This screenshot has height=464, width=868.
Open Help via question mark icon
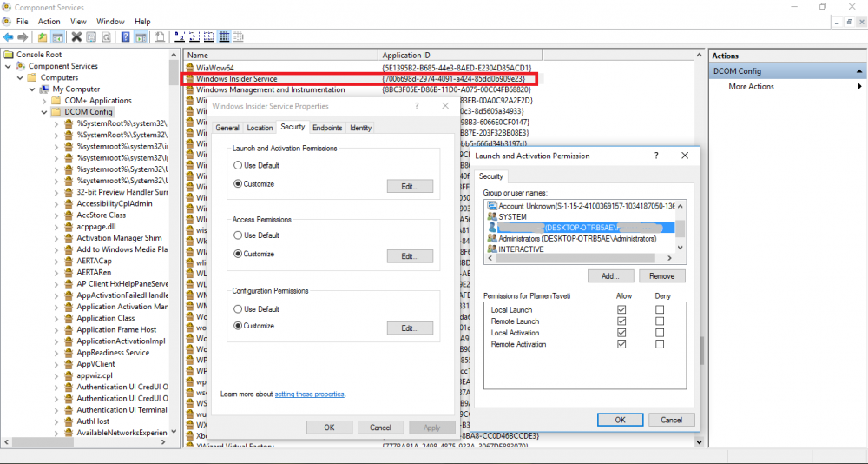click(x=126, y=37)
